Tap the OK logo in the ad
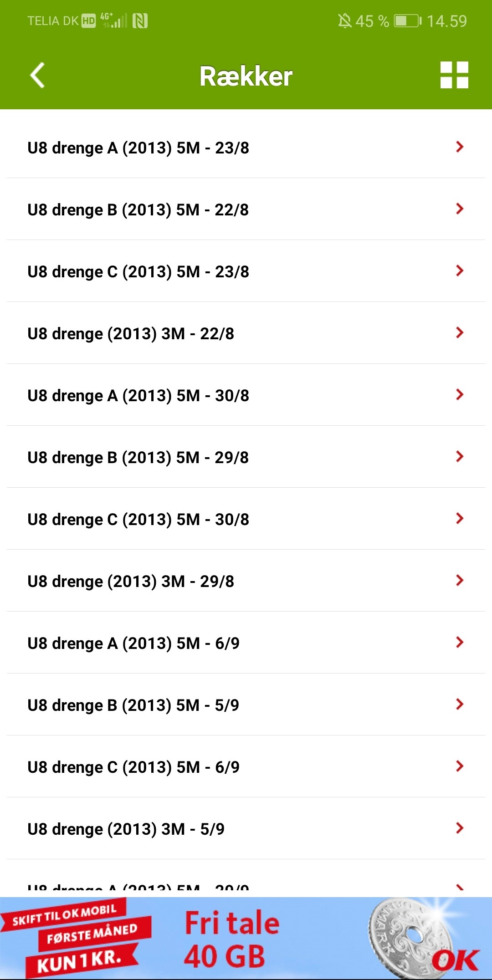 click(455, 960)
